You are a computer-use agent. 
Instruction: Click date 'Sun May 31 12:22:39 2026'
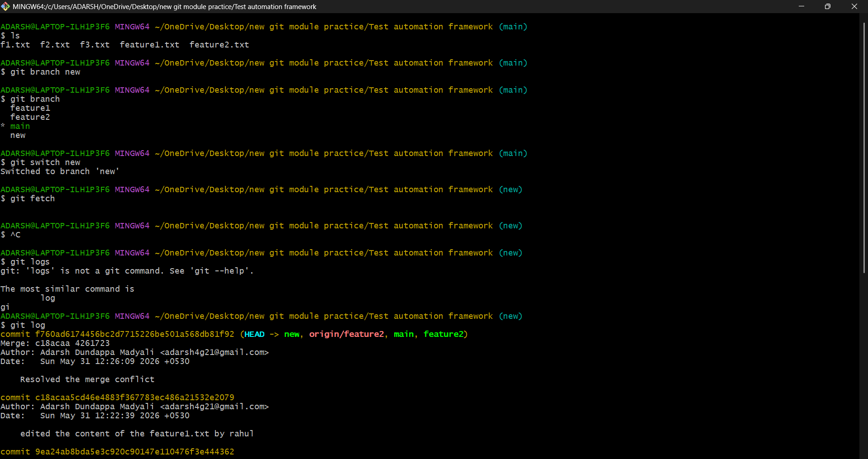[x=100, y=416]
